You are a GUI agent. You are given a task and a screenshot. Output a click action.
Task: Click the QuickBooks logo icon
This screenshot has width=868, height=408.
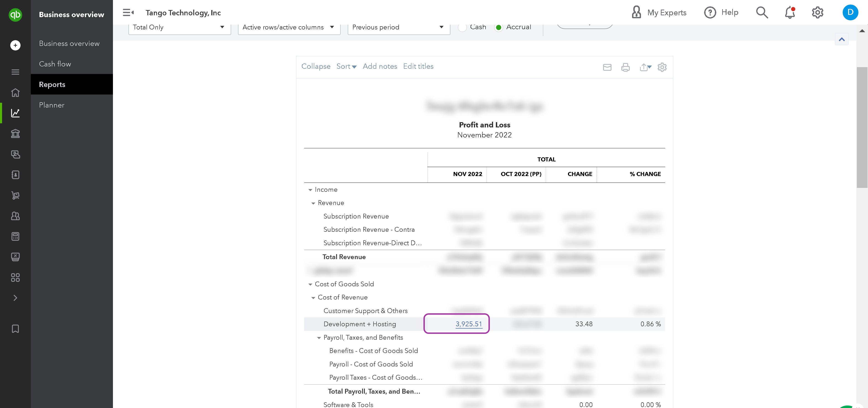tap(15, 15)
